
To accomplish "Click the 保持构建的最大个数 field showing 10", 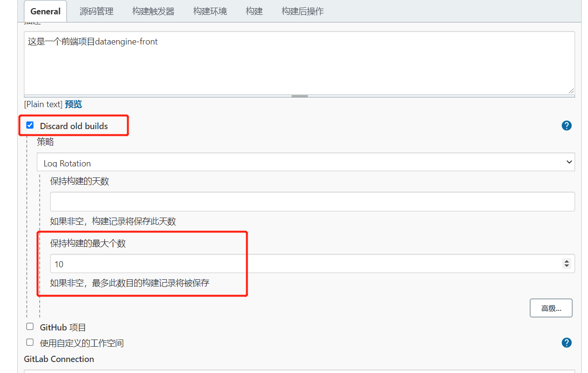I will pyautogui.click(x=306, y=263).
